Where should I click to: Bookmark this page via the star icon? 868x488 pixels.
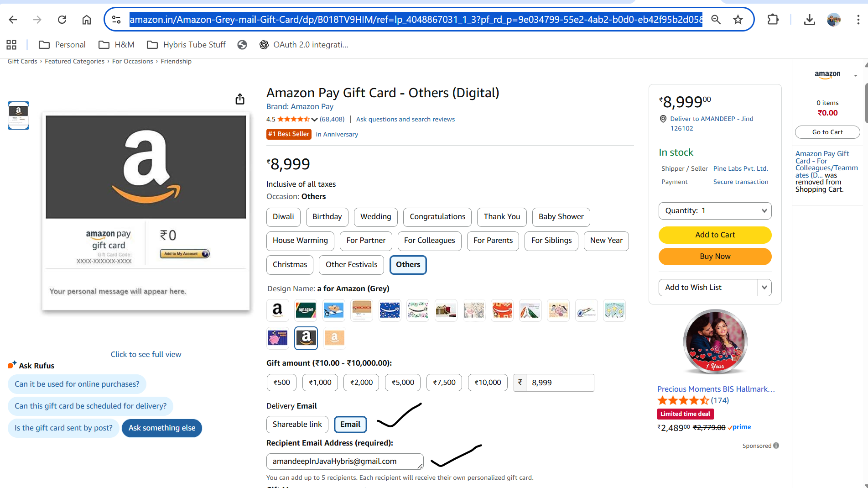738,20
